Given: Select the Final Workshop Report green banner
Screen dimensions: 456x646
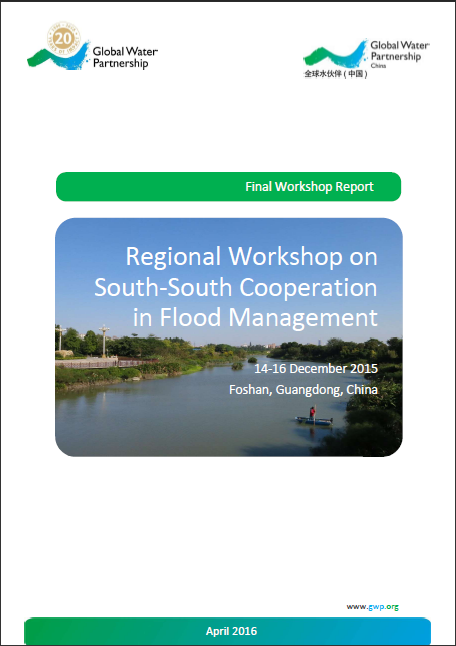Looking at the screenshot, I should 228,187.
